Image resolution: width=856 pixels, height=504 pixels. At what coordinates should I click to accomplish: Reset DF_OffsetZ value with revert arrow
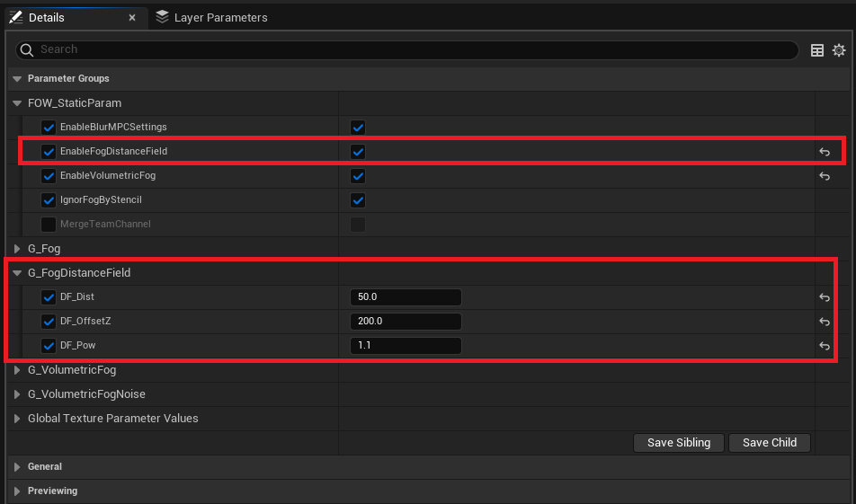[x=825, y=322]
